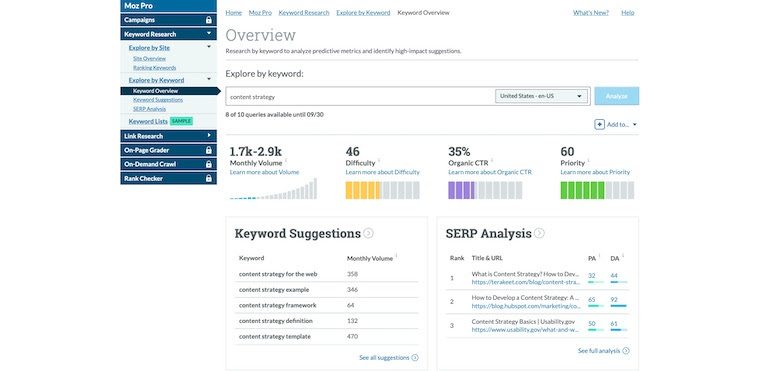
Task: Open SERP Analysis arrow circle icon
Action: [539, 233]
